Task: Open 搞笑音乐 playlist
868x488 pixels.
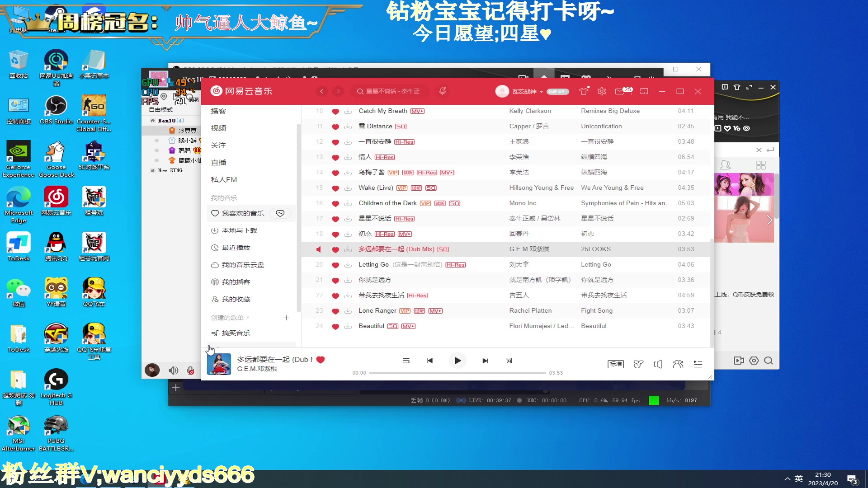Action: tap(236, 333)
